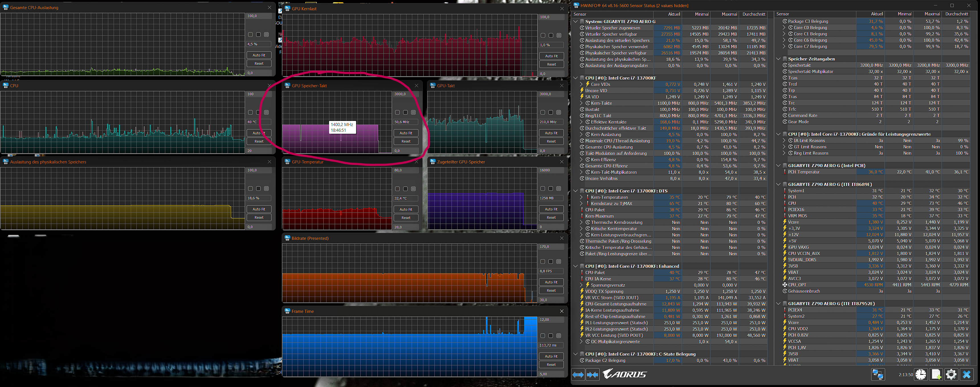Click Auto Fit in Frame Time window

(551, 356)
